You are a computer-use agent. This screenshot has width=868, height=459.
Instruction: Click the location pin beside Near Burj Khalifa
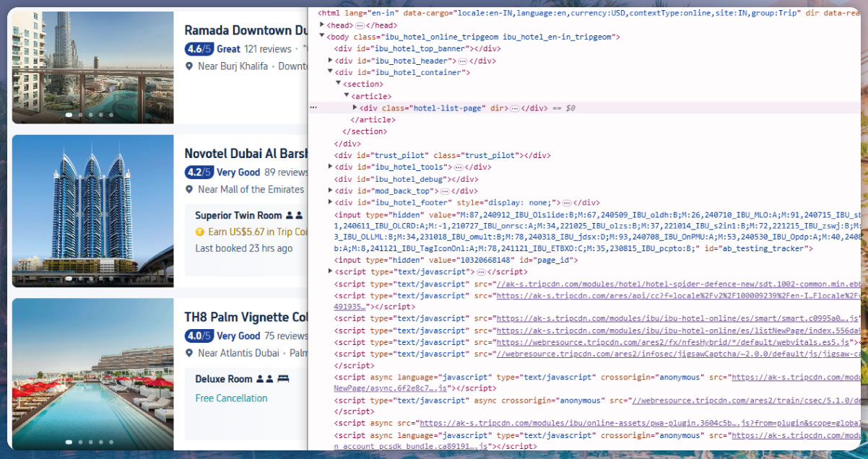pos(189,66)
